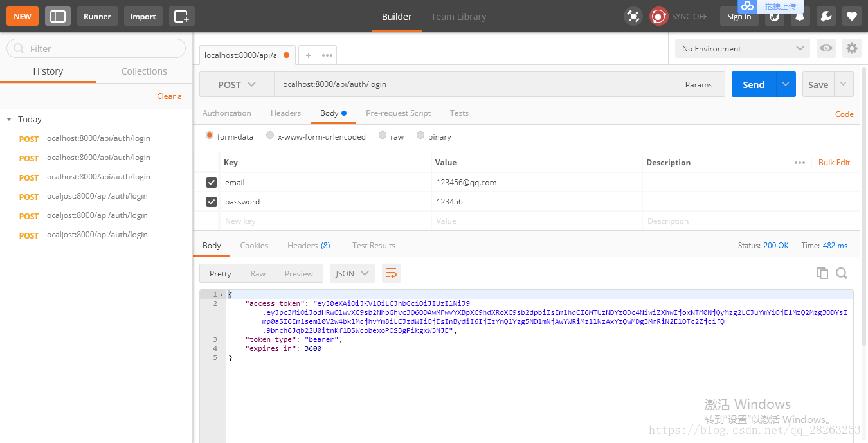Collapse the Today history group
The image size is (868, 443).
pos(9,119)
